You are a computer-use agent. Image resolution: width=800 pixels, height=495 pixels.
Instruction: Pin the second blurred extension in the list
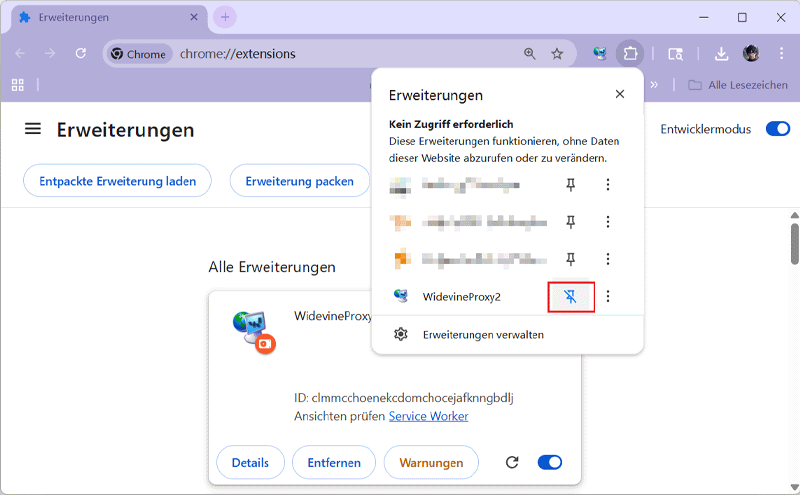tap(570, 222)
